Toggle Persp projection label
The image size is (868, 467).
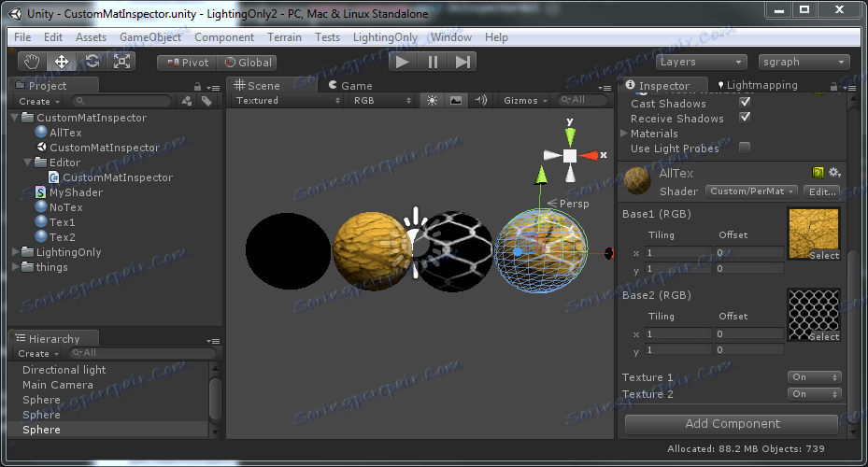pyautogui.click(x=568, y=204)
